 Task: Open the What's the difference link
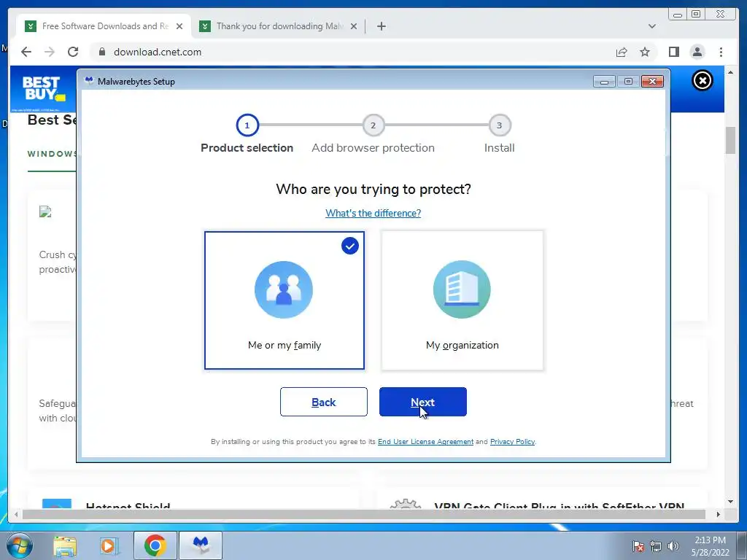pos(373,213)
